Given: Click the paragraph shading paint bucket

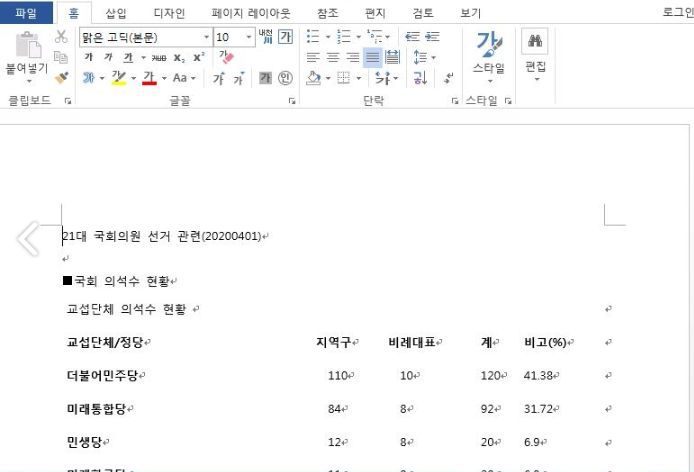Looking at the screenshot, I should pos(314,78).
